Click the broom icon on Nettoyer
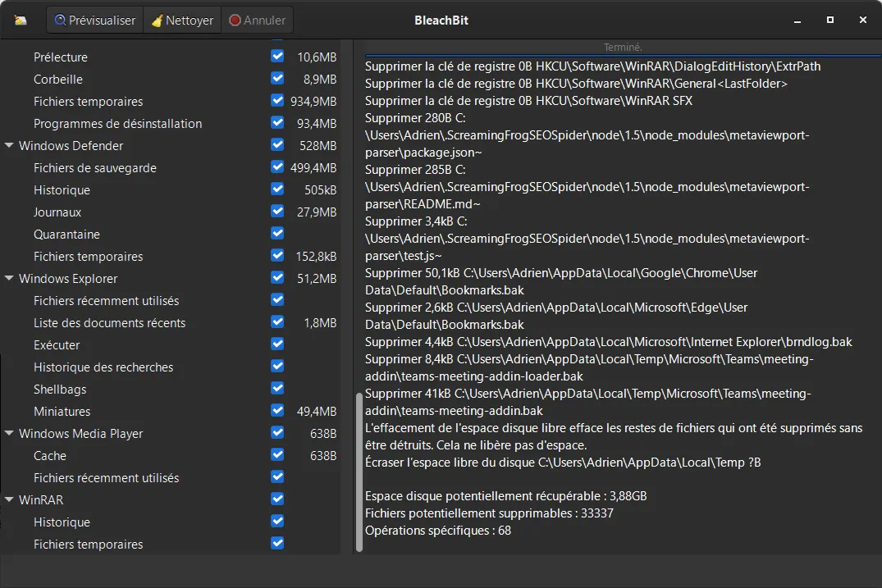Screen dimensions: 882x588 (x=157, y=20)
